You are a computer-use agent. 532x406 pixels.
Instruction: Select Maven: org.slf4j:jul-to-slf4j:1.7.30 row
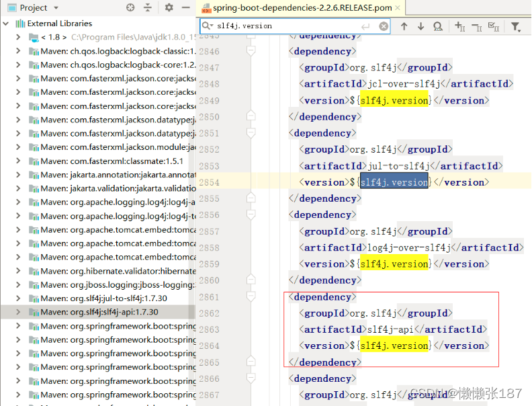[98, 298]
